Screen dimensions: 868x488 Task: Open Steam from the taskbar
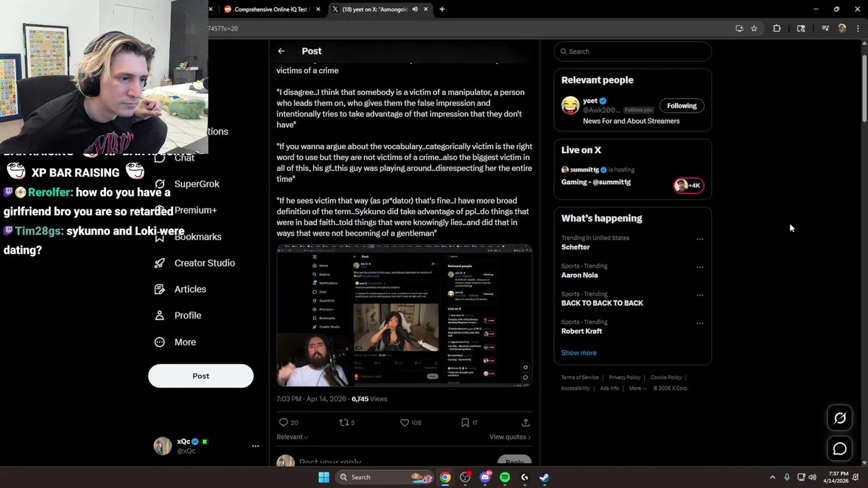tap(545, 477)
